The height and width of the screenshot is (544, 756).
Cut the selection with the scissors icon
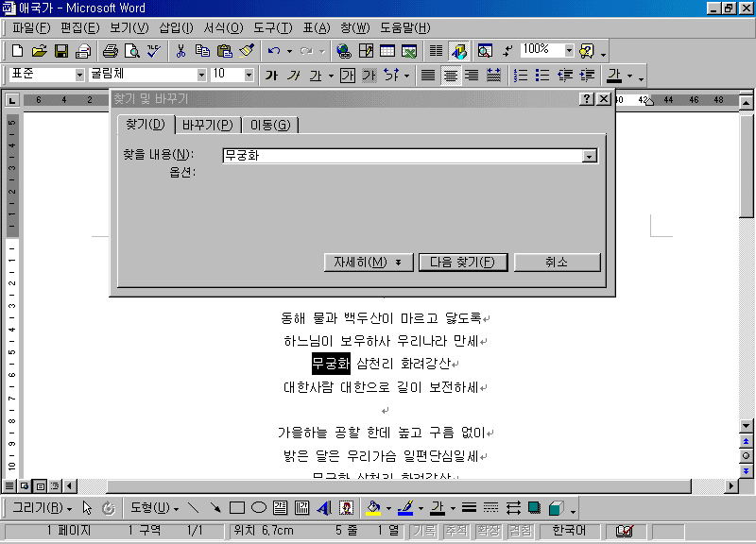click(180, 51)
